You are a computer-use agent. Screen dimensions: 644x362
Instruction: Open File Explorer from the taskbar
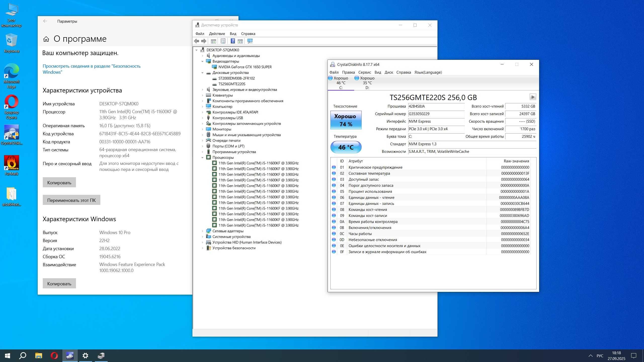pyautogui.click(x=38, y=356)
